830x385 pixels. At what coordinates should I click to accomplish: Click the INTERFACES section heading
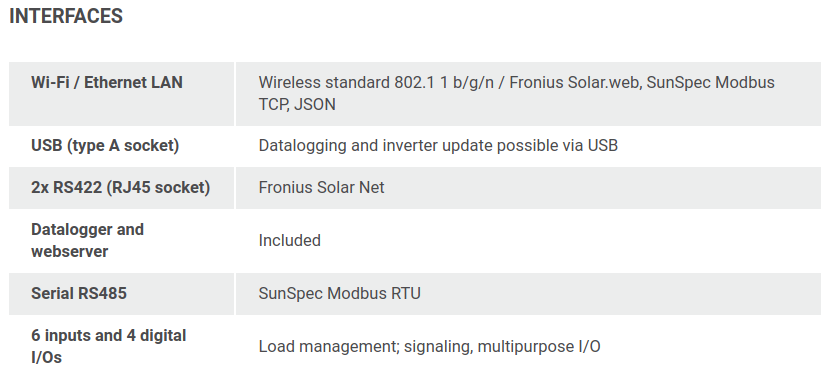pos(66,16)
